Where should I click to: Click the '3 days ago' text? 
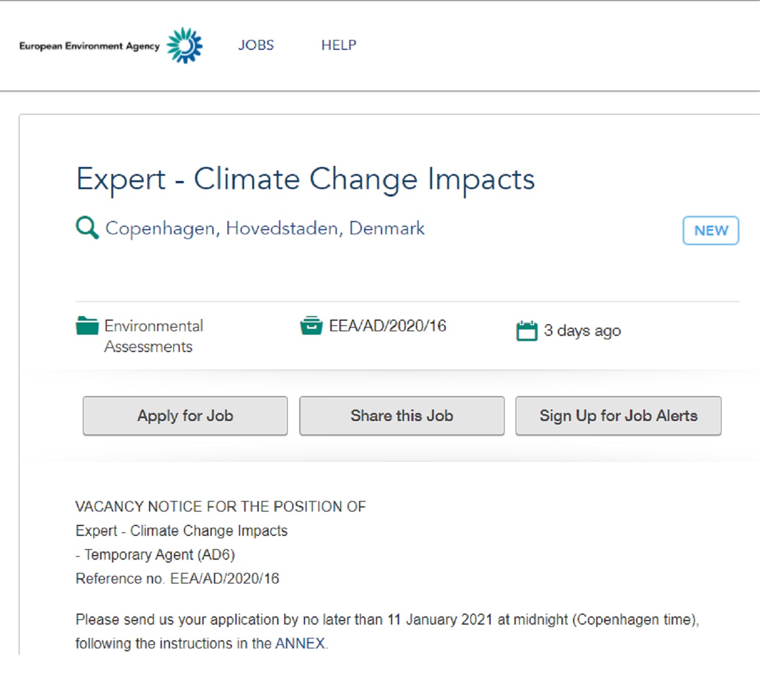tap(582, 331)
